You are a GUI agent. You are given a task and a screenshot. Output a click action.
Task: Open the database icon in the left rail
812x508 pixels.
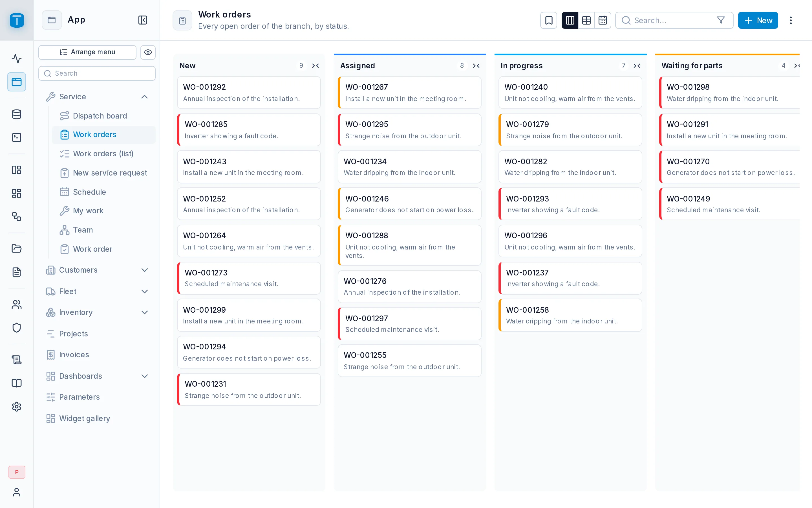coord(16,114)
